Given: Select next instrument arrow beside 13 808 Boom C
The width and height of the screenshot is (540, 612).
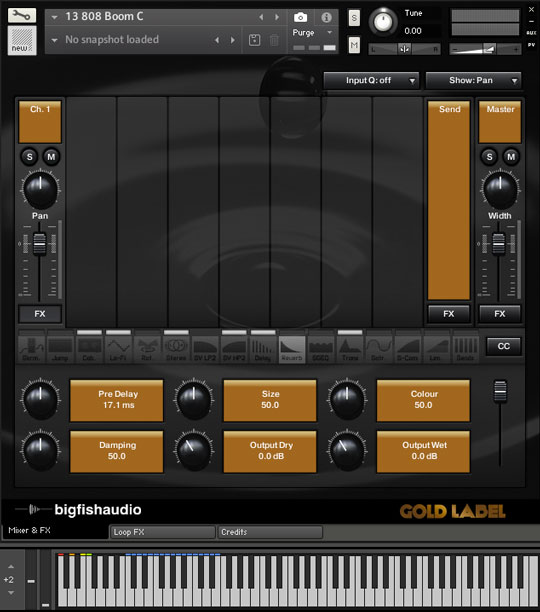Looking at the screenshot, I should point(277,17).
